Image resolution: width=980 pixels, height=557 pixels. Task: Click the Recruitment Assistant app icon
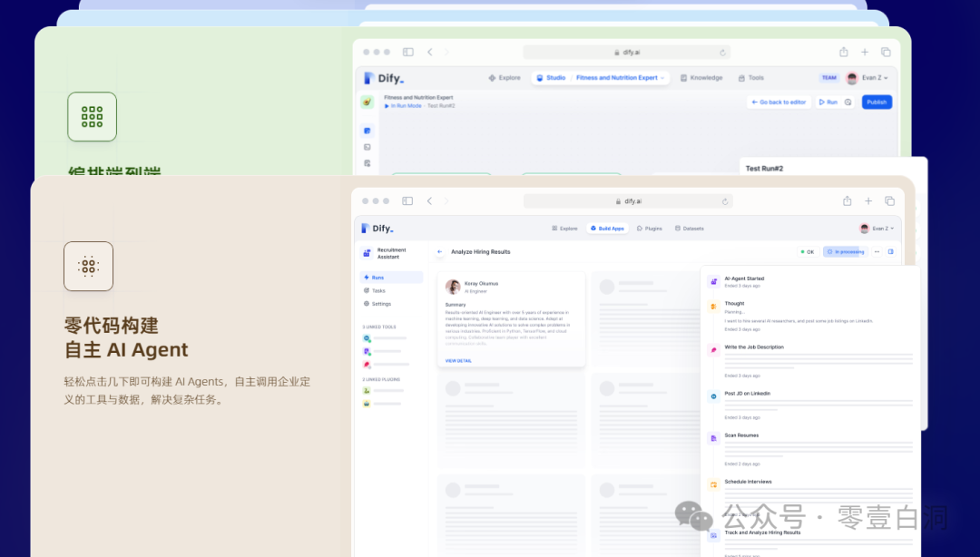point(367,252)
